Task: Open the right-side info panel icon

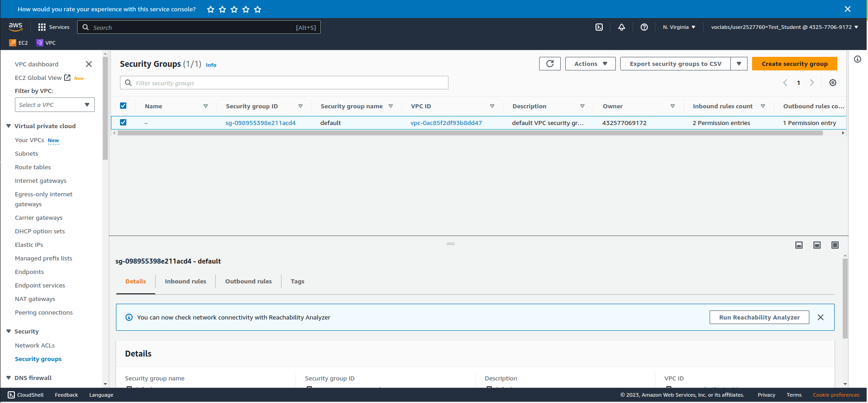Action: (858, 59)
